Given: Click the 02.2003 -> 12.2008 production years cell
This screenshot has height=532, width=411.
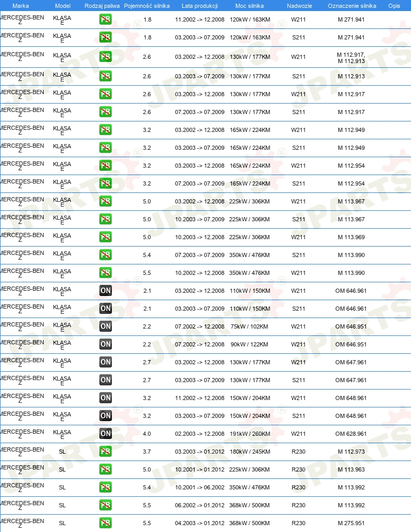Looking at the screenshot, I should pyautogui.click(x=200, y=434).
